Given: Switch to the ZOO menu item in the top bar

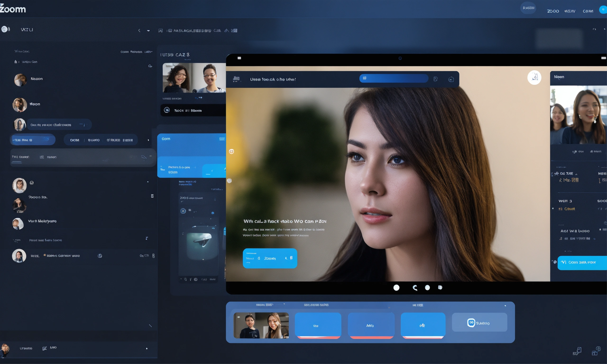Looking at the screenshot, I should 553,11.
